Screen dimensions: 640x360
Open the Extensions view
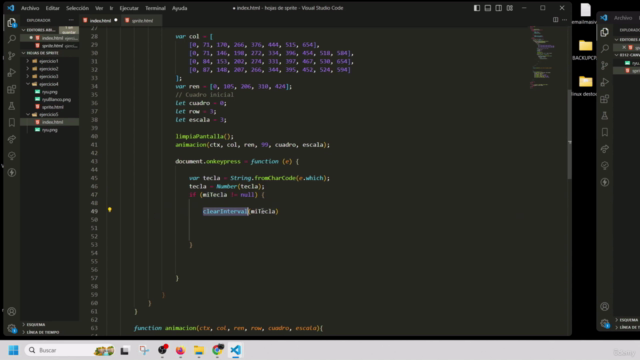tap(11, 89)
